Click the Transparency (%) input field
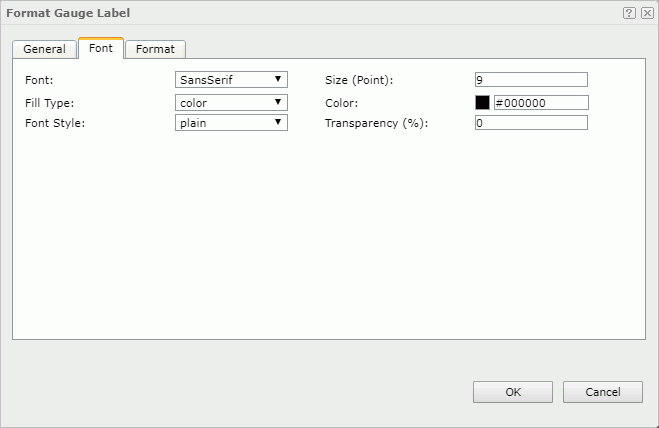The width and height of the screenshot is (659, 428). coord(531,123)
